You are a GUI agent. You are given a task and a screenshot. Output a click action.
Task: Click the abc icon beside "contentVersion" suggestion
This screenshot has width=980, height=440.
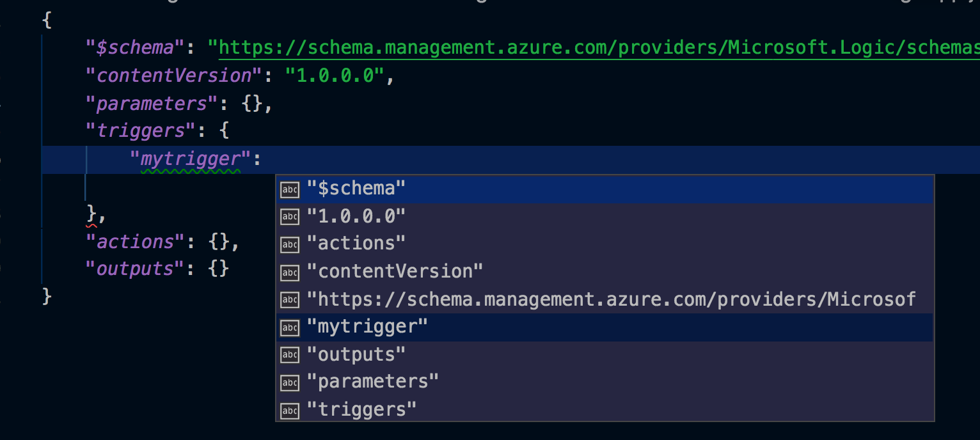click(x=289, y=272)
